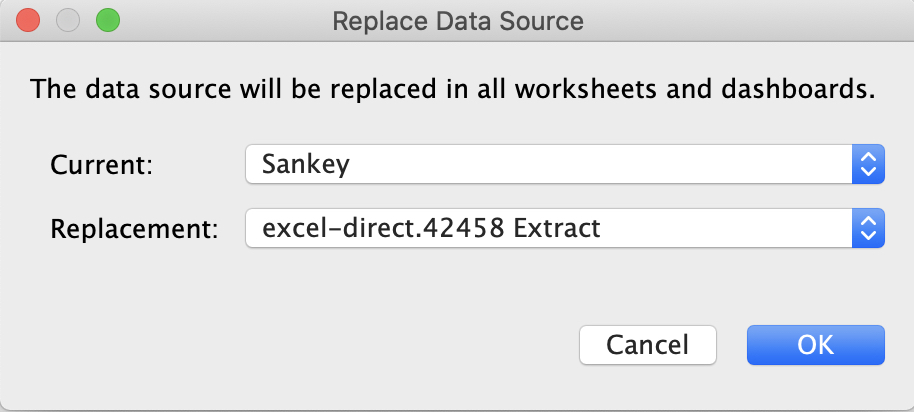The height and width of the screenshot is (412, 914).
Task: Open the Current data source dropdown
Action: click(x=565, y=164)
